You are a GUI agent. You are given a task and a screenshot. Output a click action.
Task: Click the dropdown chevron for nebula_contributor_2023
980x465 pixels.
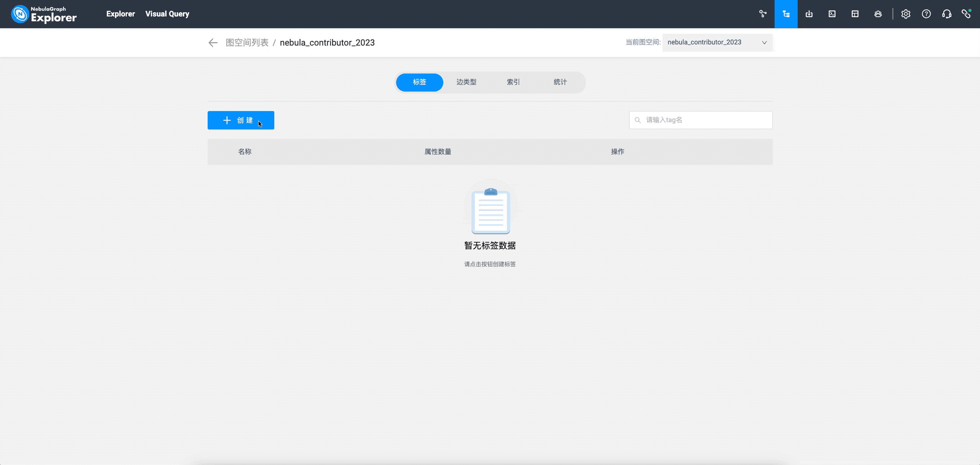pyautogui.click(x=764, y=43)
